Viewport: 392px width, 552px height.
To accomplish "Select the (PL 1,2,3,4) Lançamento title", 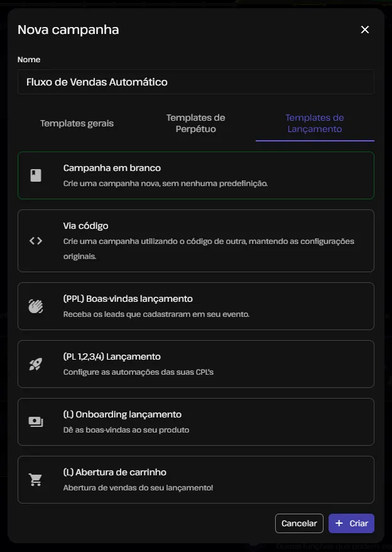I will pyautogui.click(x=112, y=356).
